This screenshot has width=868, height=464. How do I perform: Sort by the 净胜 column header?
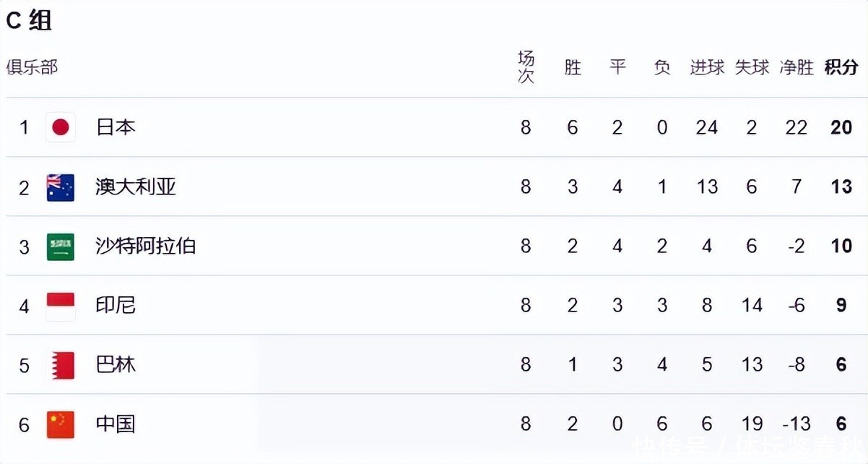(797, 68)
